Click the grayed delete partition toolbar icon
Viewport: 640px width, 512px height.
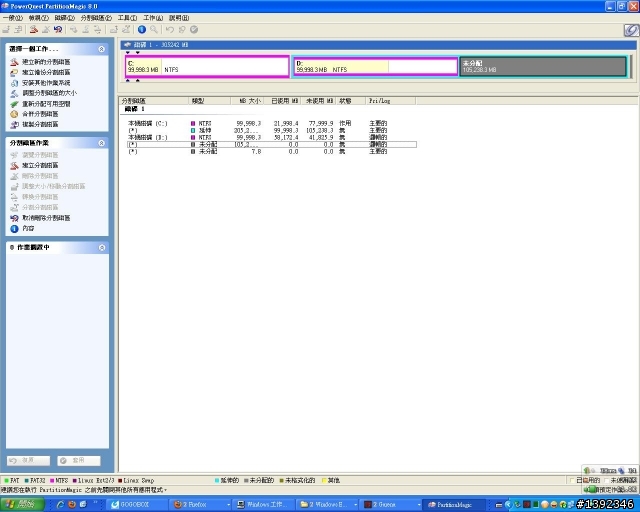tap(46, 29)
